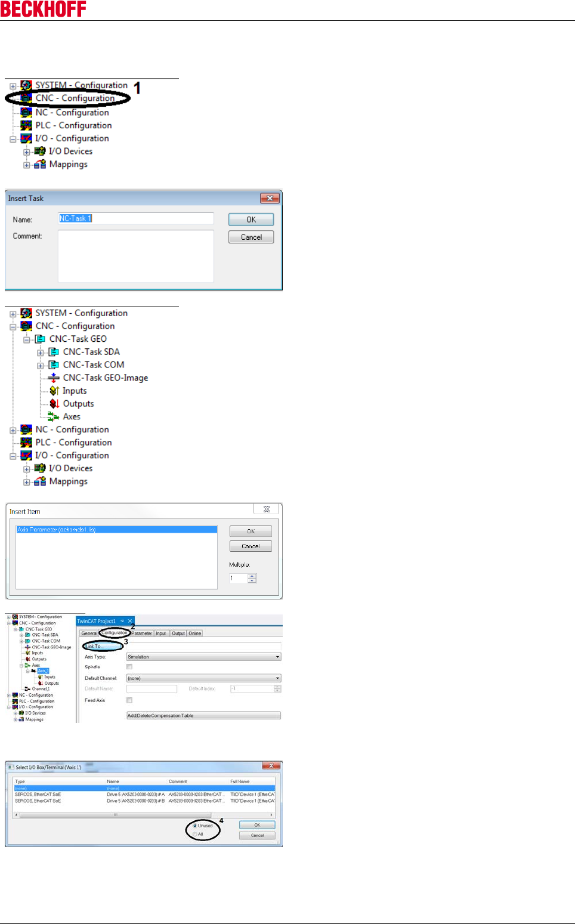Select the SERCOS row for Drive 5 # B
The width and height of the screenshot is (575, 924).
pos(144,801)
